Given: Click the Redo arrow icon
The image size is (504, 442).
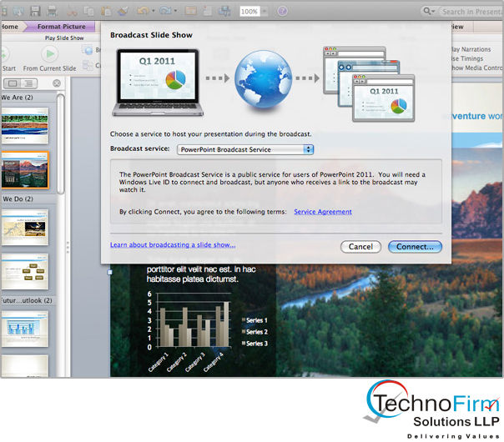Looking at the screenshot, I should click(165, 11).
